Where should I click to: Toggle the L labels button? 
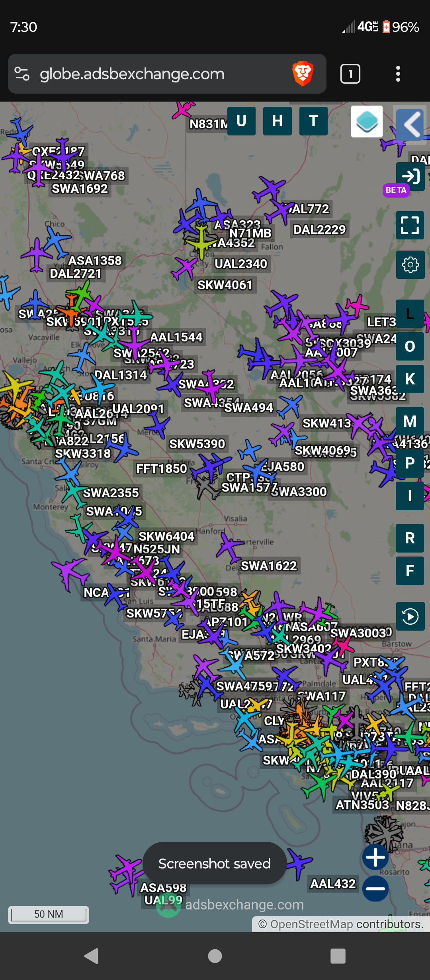point(410,314)
